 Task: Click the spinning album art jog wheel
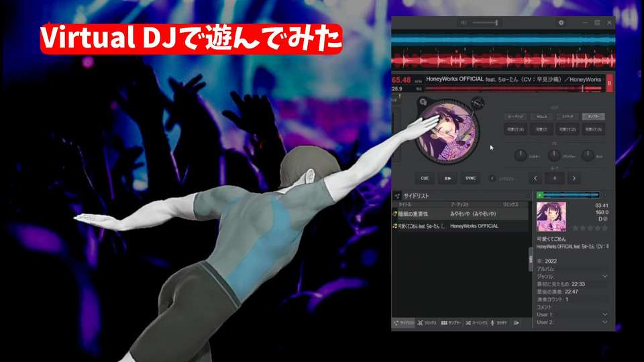(x=447, y=132)
